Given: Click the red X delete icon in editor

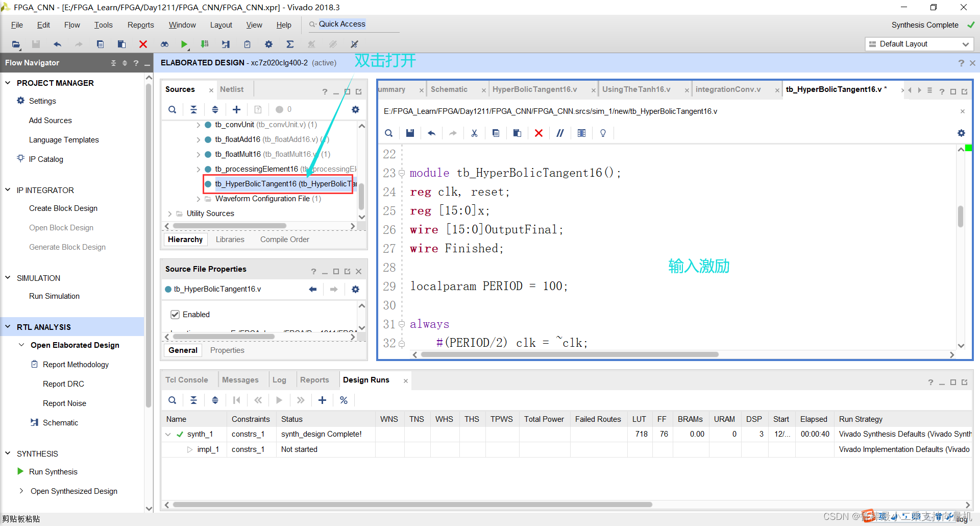Looking at the screenshot, I should click(538, 133).
